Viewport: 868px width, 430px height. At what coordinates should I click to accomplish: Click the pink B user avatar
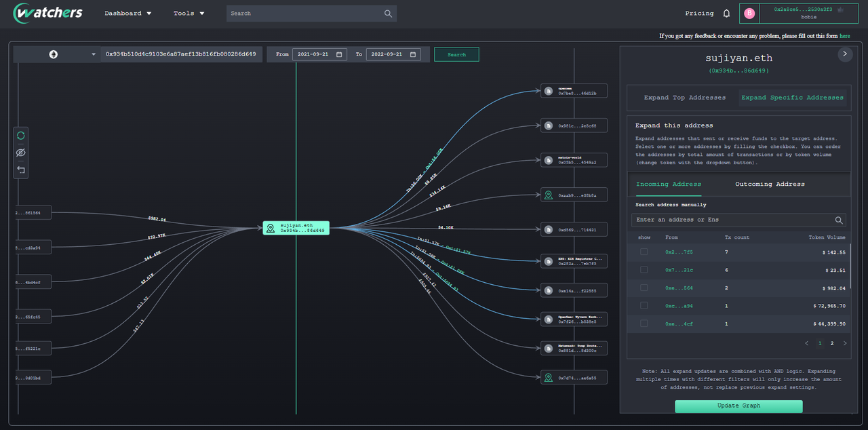(749, 14)
